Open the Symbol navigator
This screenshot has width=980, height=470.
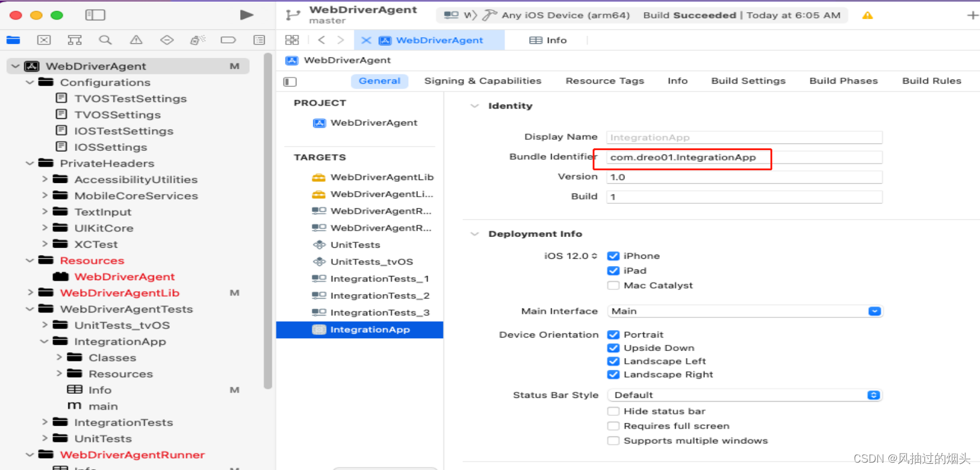(x=75, y=40)
